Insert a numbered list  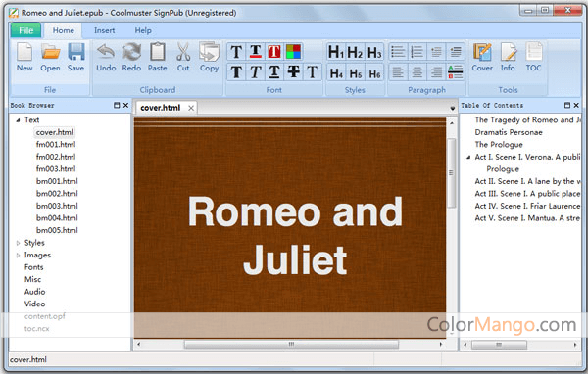point(417,52)
